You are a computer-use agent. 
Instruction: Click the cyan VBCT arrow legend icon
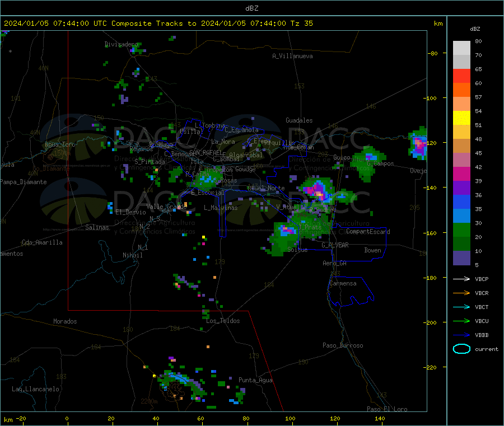click(461, 307)
